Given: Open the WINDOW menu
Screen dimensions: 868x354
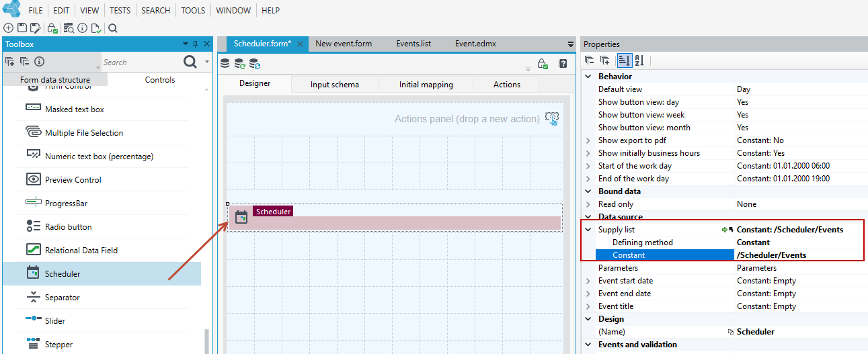Looking at the screenshot, I should 233,11.
